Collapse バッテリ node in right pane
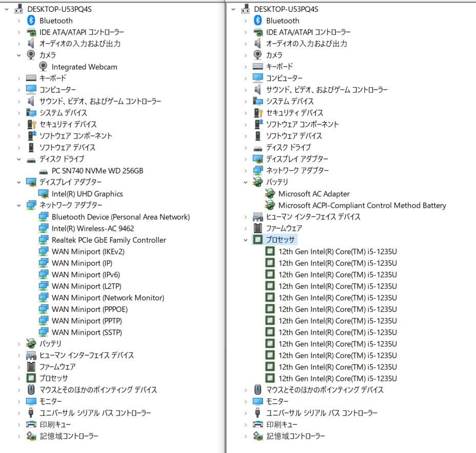This screenshot has width=476, height=453. 246,182
